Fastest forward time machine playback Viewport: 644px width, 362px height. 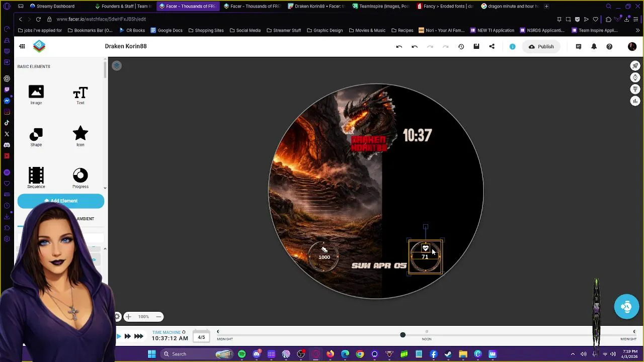tap(138, 336)
